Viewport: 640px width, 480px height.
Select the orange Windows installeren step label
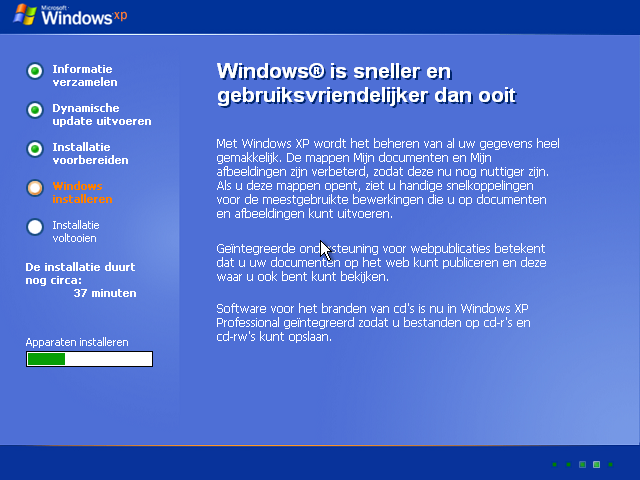pos(81,192)
